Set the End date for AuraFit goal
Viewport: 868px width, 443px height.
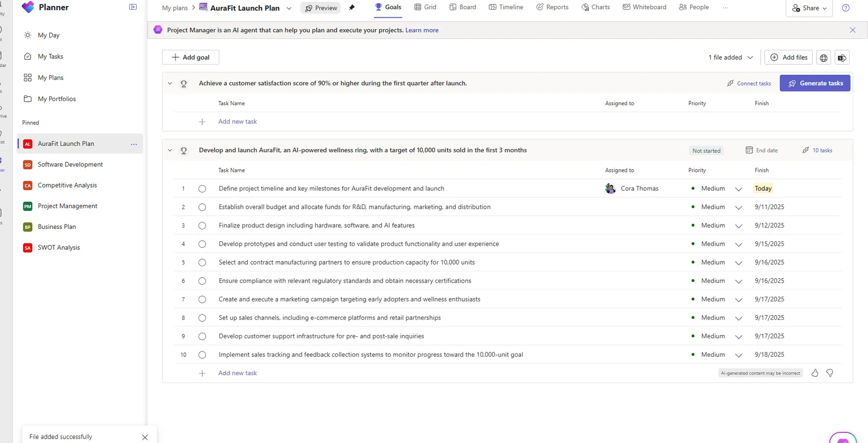[762, 151]
